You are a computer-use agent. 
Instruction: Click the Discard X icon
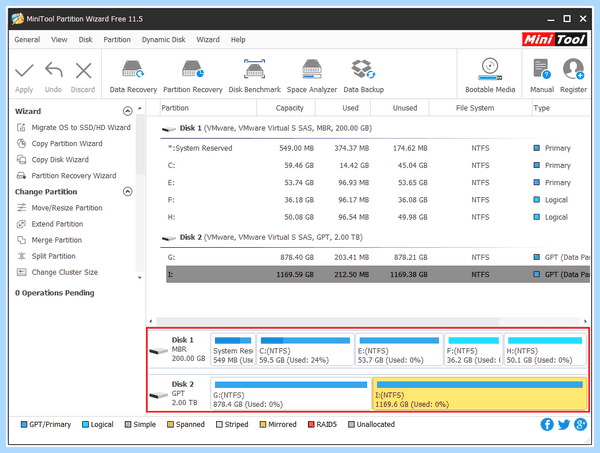click(83, 71)
